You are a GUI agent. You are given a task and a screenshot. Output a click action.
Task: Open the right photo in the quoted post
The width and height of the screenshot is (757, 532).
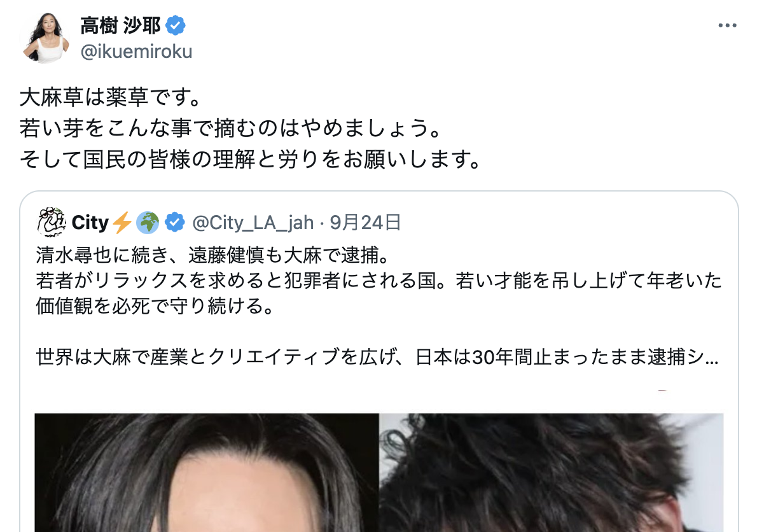[x=552, y=473]
